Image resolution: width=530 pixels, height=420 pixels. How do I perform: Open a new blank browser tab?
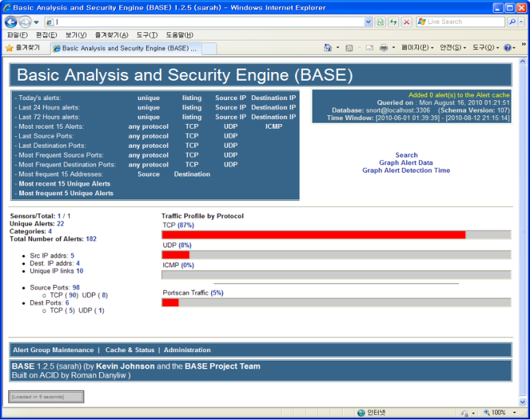pos(209,49)
